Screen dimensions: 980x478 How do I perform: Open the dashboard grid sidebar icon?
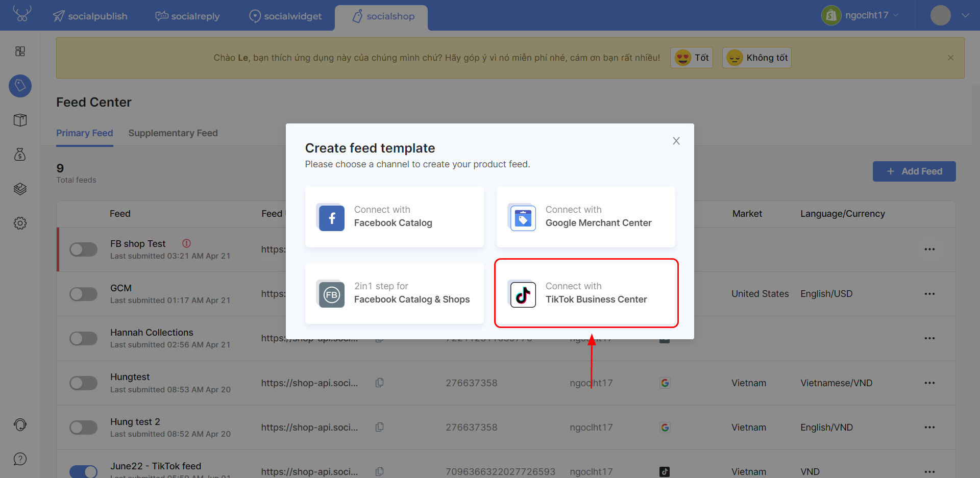click(x=20, y=52)
